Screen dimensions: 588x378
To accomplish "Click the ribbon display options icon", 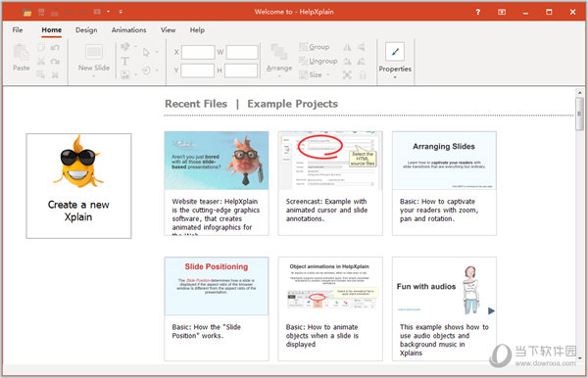I will click(x=502, y=12).
